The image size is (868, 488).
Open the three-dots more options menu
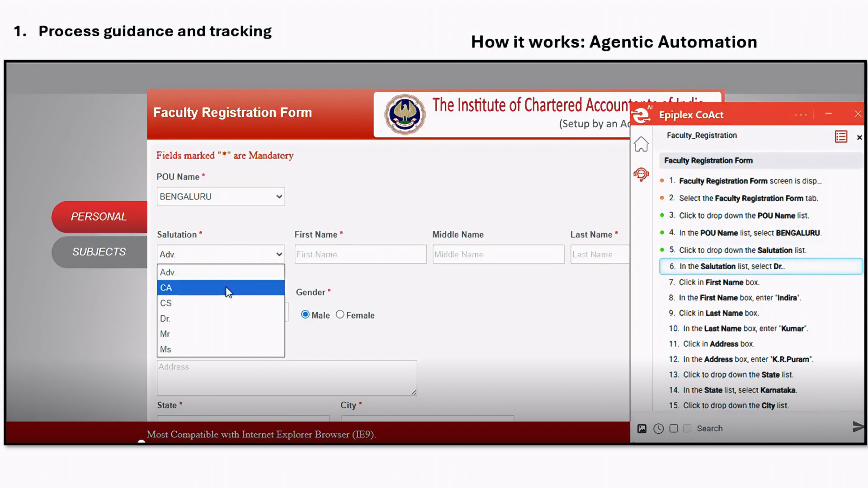point(801,115)
